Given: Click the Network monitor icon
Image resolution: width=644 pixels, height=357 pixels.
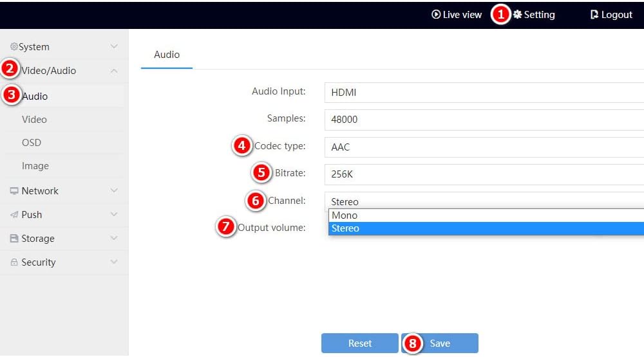Looking at the screenshot, I should coord(14,191).
